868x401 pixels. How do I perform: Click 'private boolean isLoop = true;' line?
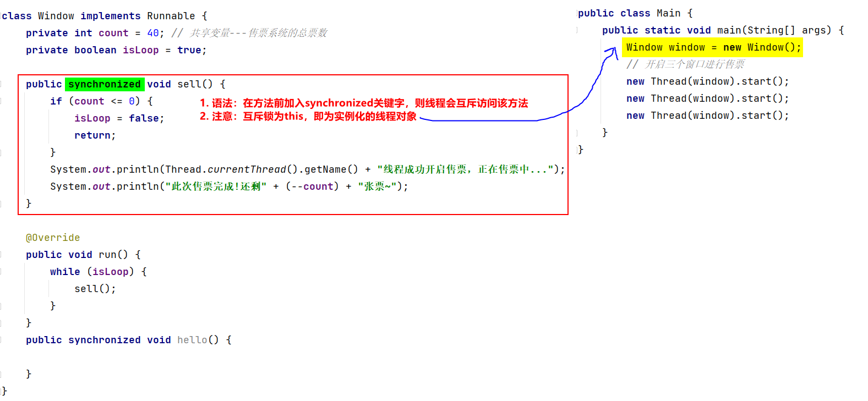[x=116, y=50]
